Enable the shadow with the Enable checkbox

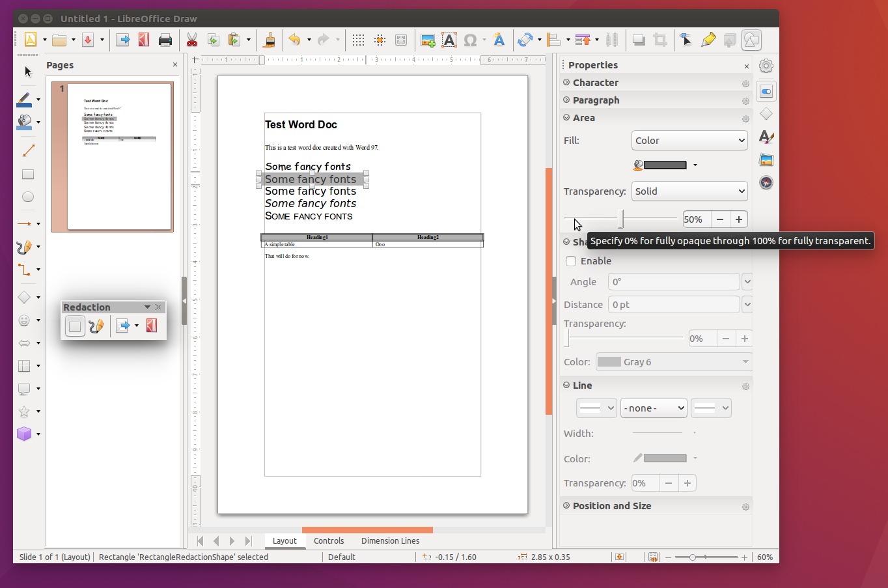pos(571,261)
